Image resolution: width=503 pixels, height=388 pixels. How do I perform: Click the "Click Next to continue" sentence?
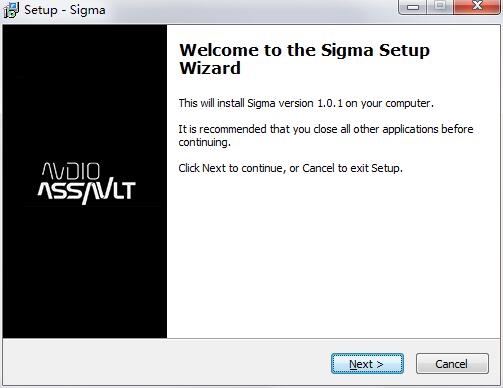[290, 168]
